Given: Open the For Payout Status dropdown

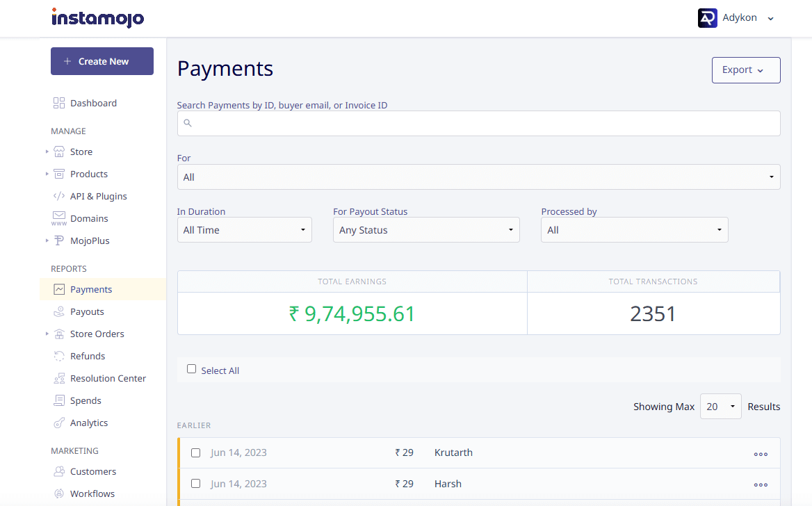Looking at the screenshot, I should (x=425, y=230).
